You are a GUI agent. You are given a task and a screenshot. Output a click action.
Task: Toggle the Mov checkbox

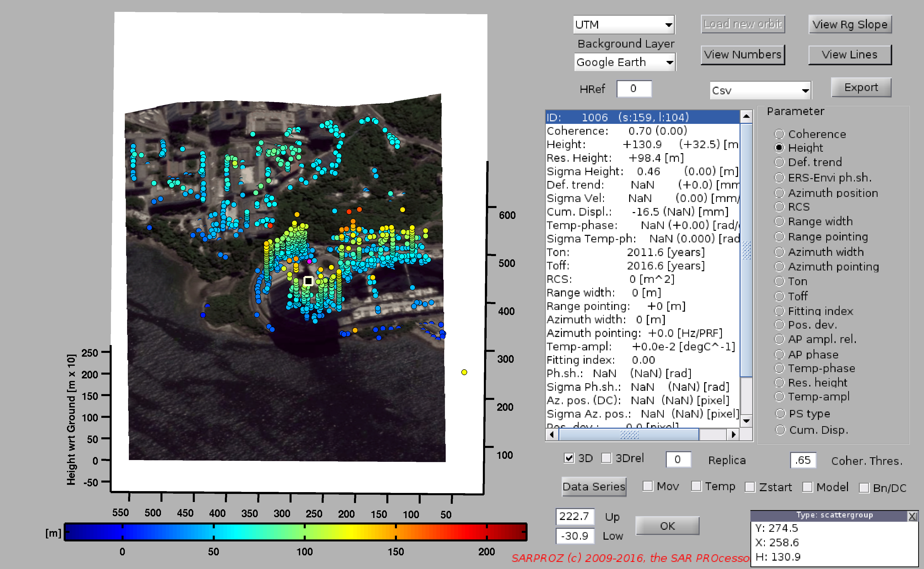pos(648,486)
